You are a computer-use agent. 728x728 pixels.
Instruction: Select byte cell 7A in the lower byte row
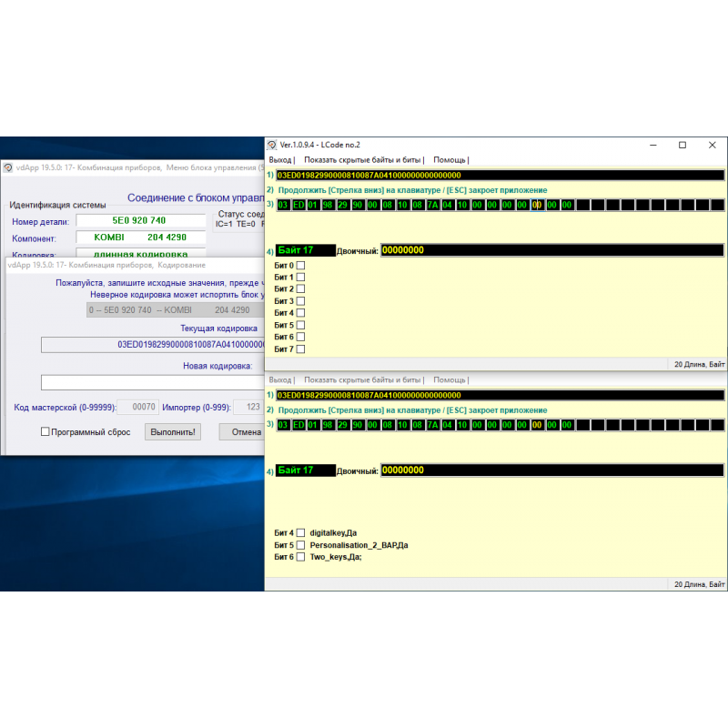(432, 425)
